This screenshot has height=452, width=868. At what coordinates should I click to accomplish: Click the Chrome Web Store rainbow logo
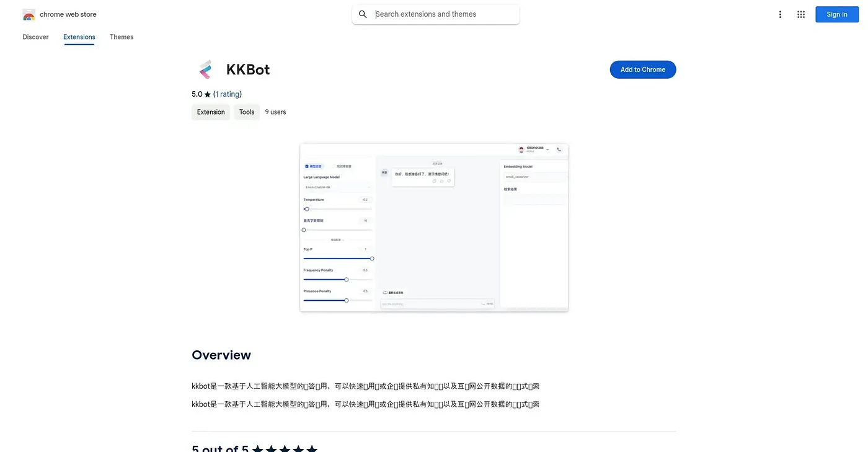click(29, 14)
